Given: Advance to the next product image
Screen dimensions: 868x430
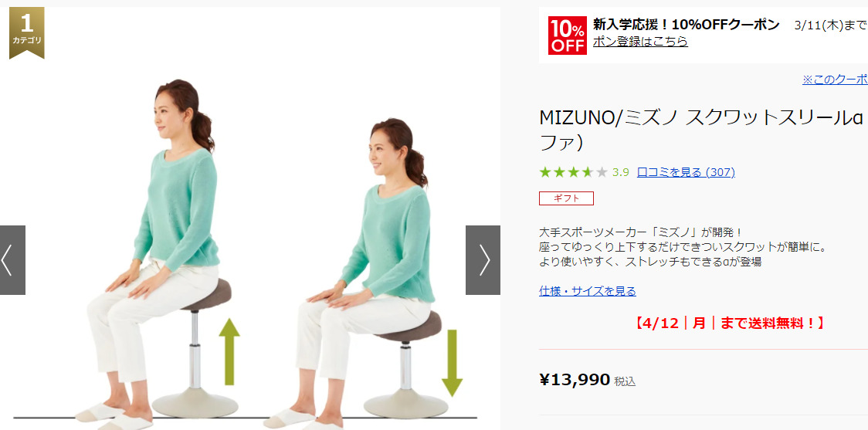Looking at the screenshot, I should (483, 260).
